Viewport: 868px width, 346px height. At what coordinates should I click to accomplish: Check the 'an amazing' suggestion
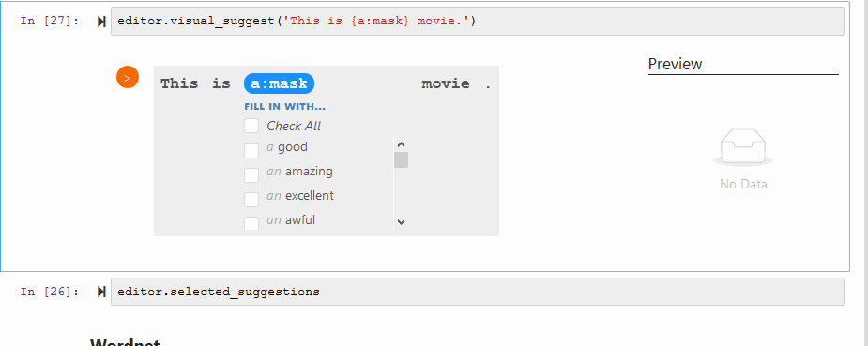pyautogui.click(x=251, y=174)
